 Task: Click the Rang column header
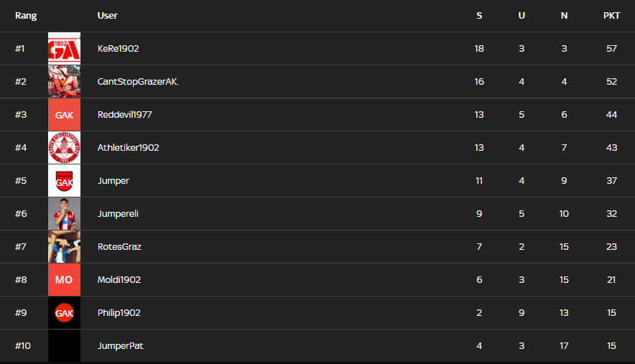(x=26, y=16)
